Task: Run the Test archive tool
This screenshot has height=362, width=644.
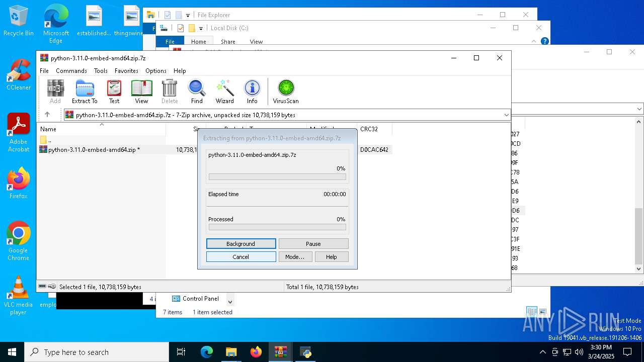Action: tap(114, 92)
